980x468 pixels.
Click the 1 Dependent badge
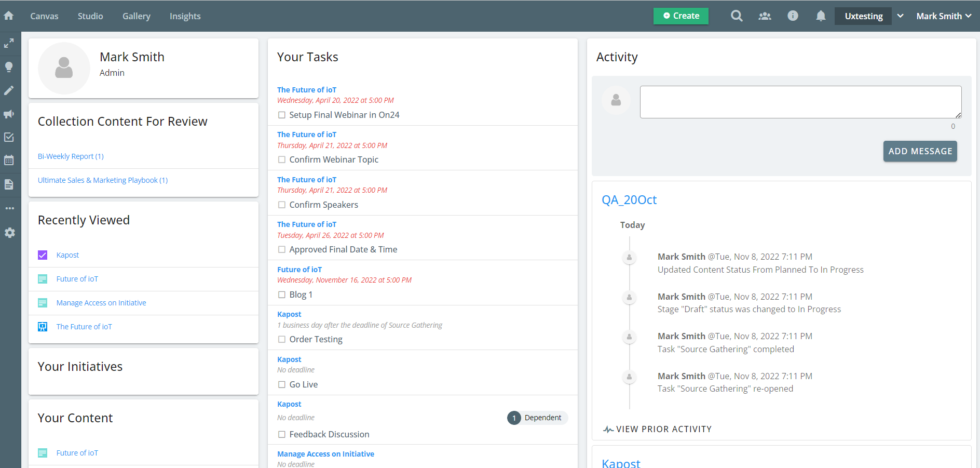(537, 418)
